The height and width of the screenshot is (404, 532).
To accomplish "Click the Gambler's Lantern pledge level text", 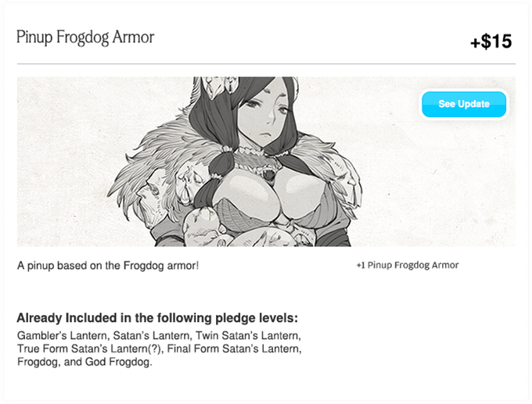I will (x=62, y=335).
